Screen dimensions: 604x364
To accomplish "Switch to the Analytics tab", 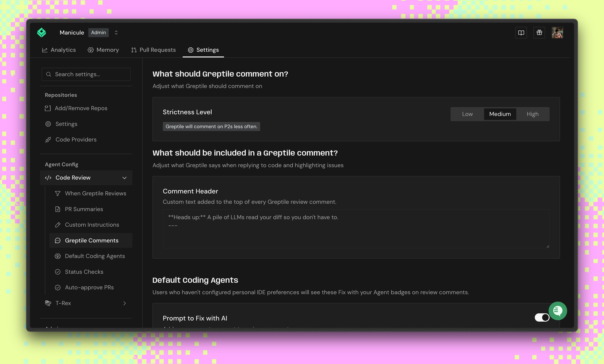I will [x=59, y=50].
